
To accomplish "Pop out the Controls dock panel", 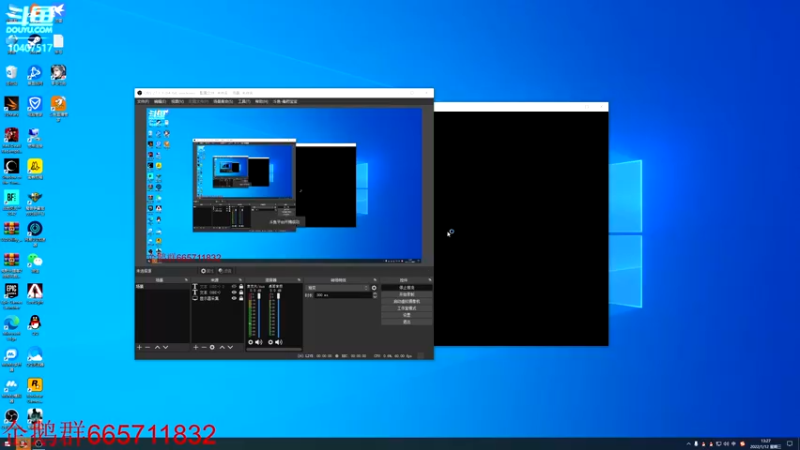I will pyautogui.click(x=430, y=280).
